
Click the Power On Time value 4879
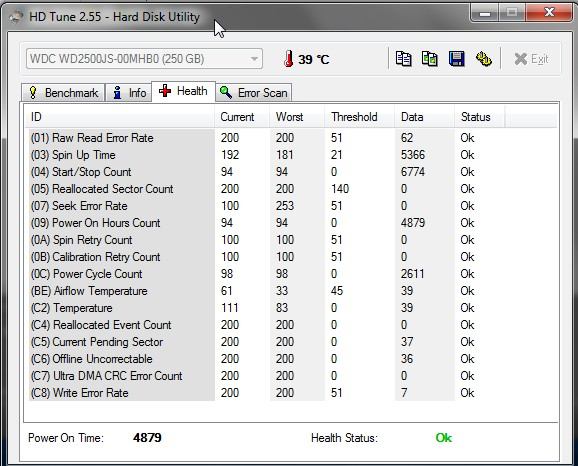147,438
